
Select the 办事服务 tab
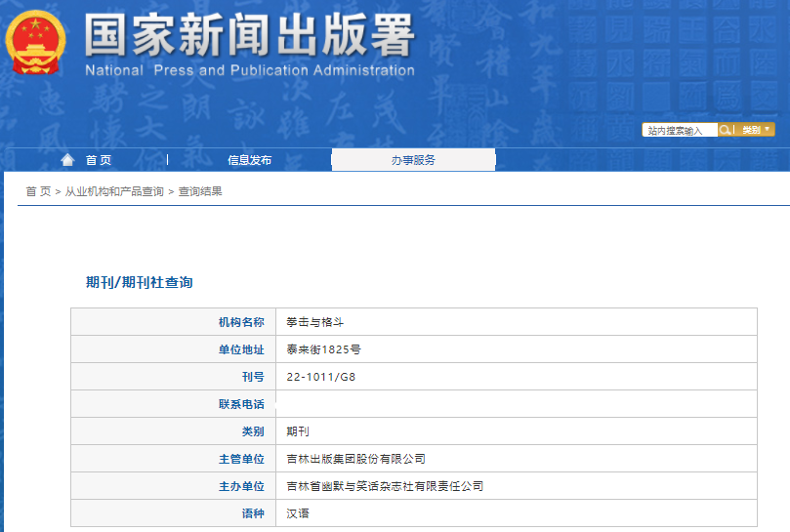pyautogui.click(x=413, y=160)
